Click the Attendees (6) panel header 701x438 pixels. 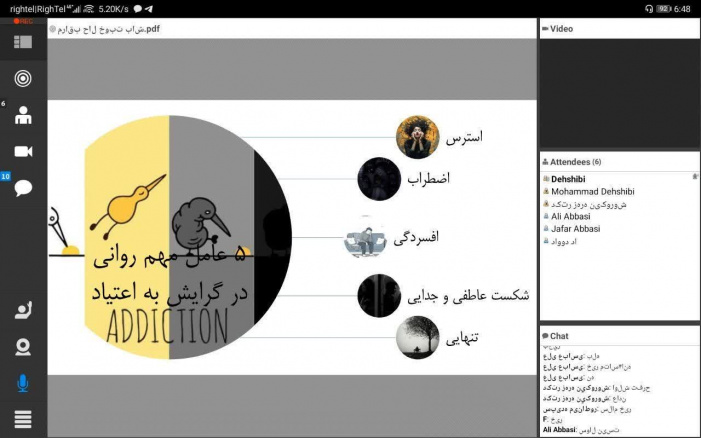[x=619, y=162]
